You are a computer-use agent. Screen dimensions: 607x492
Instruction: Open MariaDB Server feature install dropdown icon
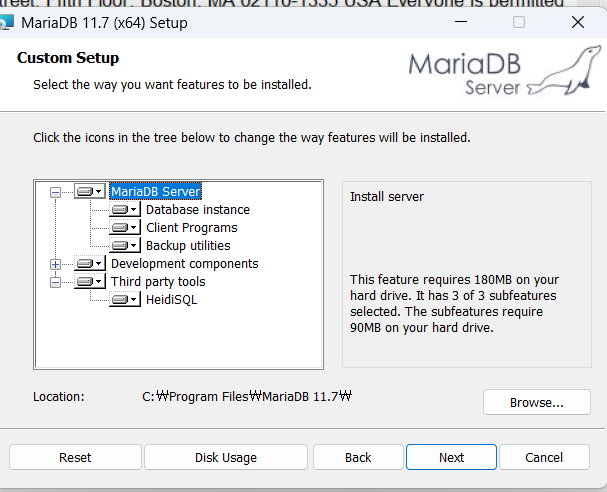pyautogui.click(x=89, y=192)
